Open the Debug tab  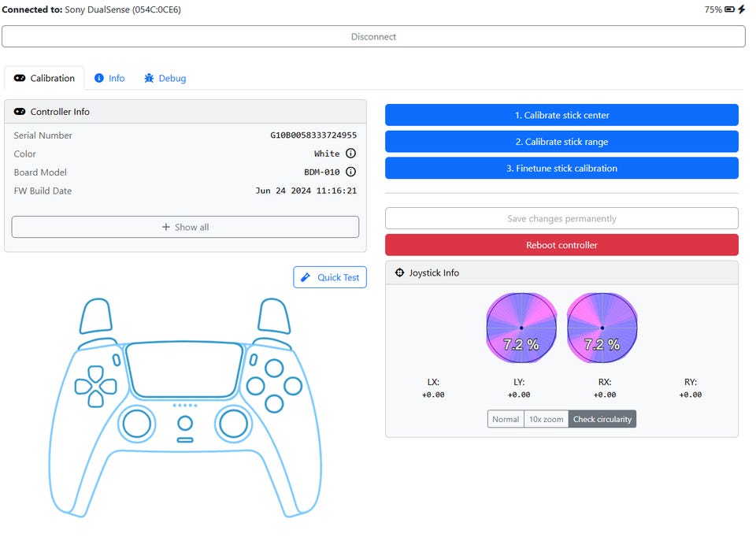165,78
